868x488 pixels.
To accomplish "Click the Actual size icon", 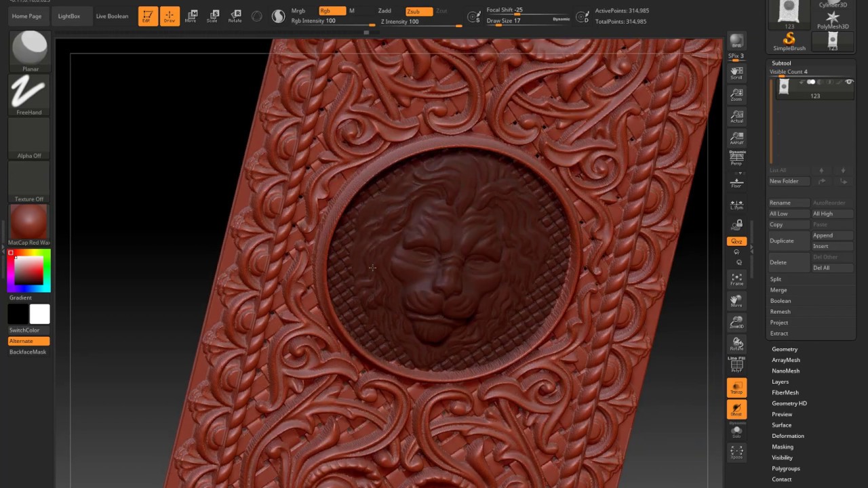I will [x=736, y=116].
